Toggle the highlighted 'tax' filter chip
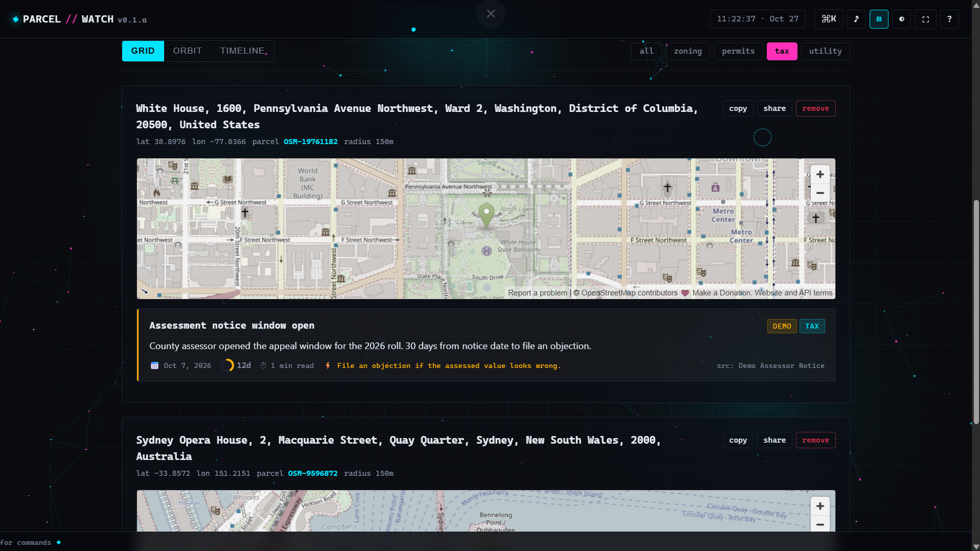Image resolution: width=980 pixels, height=551 pixels. pos(782,51)
